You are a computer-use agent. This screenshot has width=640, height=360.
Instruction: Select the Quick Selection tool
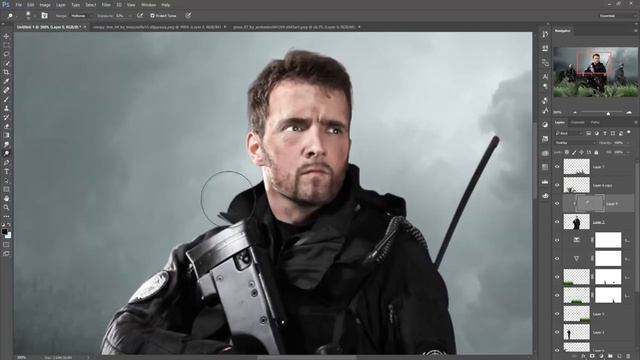[x=6, y=63]
